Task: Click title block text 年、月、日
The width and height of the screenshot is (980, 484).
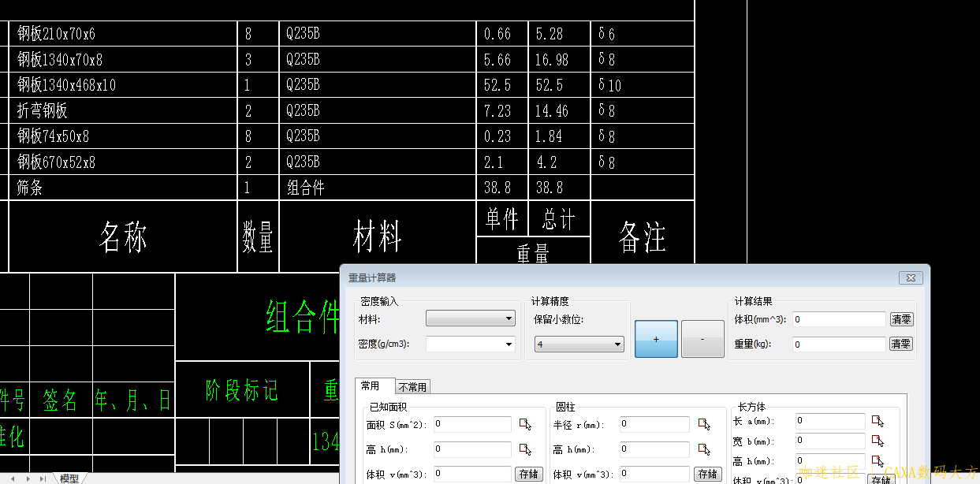Action: click(132, 400)
